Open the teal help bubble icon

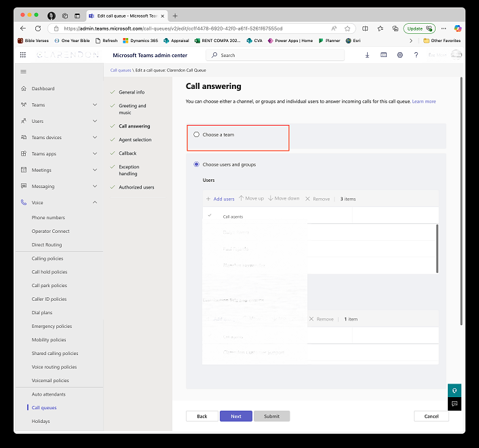455,390
